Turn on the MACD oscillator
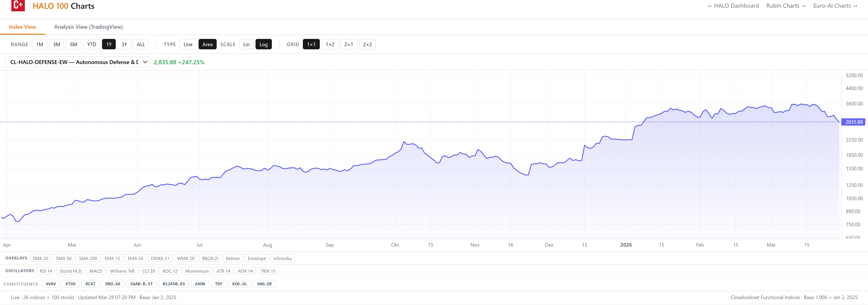Screen dimensions: 868x305 pyautogui.click(x=96, y=271)
